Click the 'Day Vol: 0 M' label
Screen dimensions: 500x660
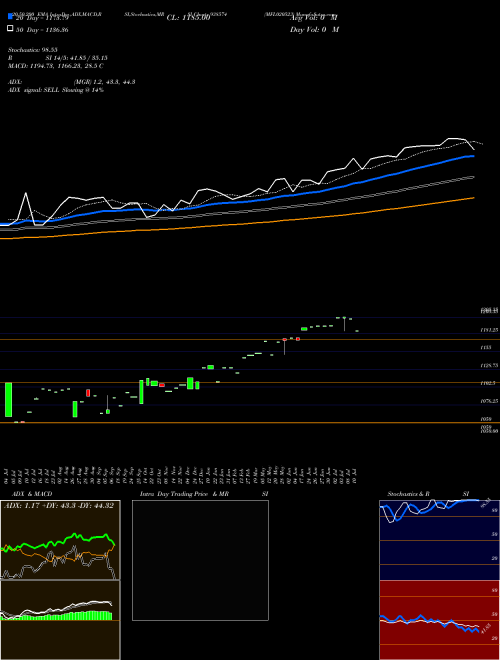(314, 30)
